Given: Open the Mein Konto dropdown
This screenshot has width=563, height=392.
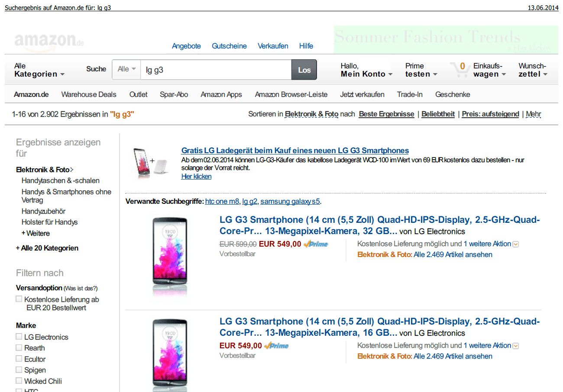Looking at the screenshot, I should pos(366,70).
